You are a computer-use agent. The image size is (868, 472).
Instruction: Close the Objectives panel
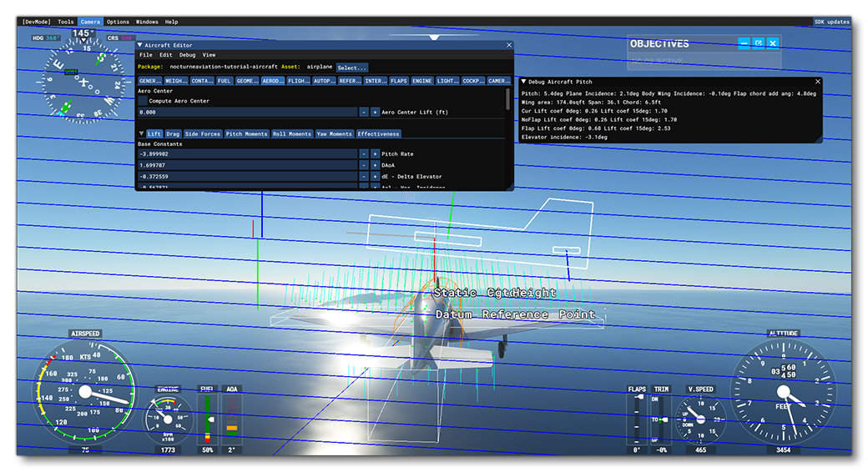[773, 43]
